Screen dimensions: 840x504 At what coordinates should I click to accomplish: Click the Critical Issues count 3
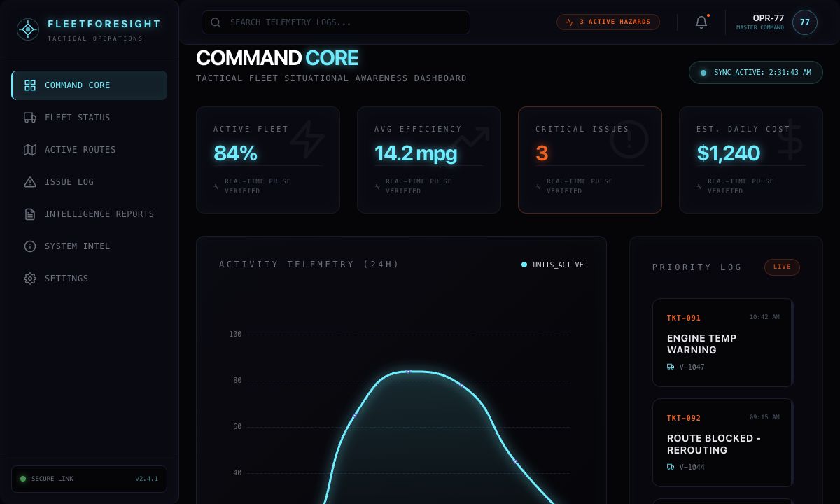(542, 153)
